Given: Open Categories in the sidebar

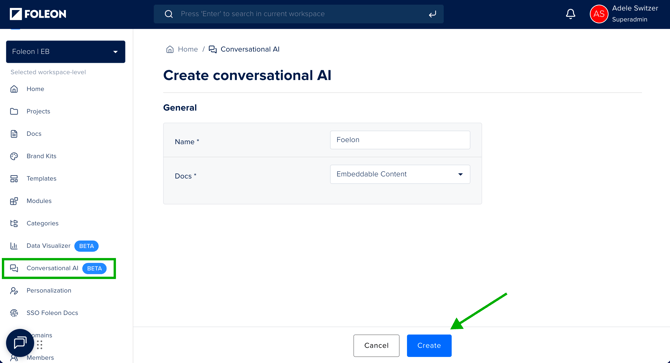Looking at the screenshot, I should pos(42,223).
